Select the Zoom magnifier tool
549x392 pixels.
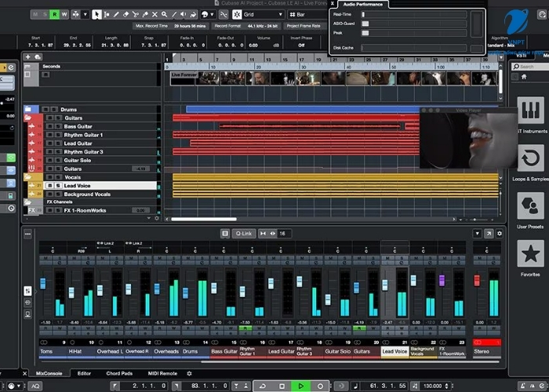[x=164, y=14]
